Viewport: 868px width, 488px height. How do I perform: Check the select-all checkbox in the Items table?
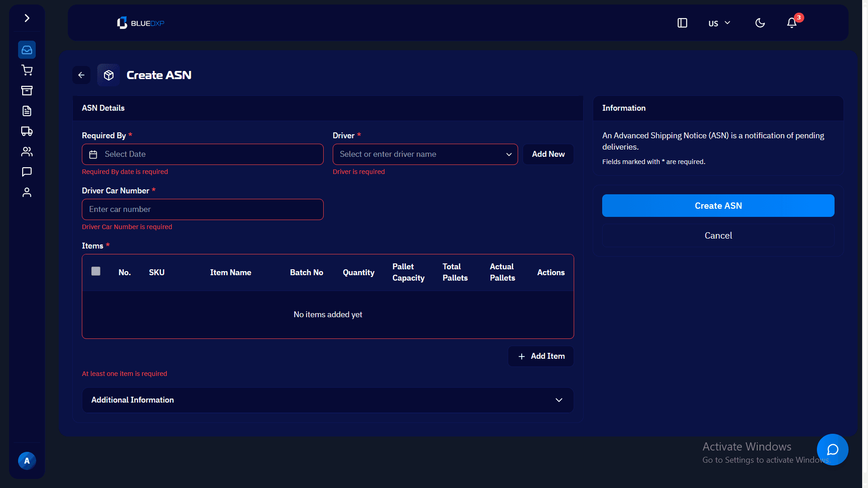pyautogui.click(x=96, y=271)
